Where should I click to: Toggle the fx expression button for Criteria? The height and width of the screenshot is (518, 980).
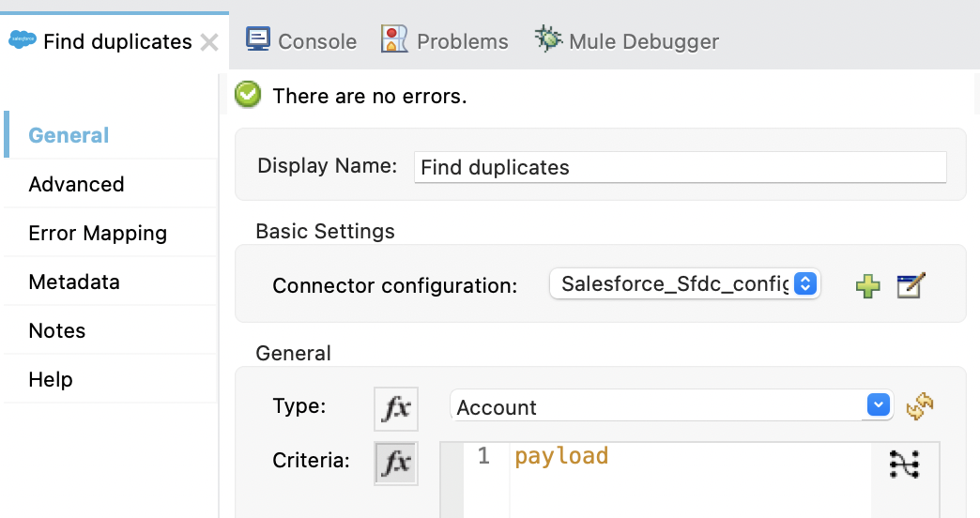coord(396,462)
